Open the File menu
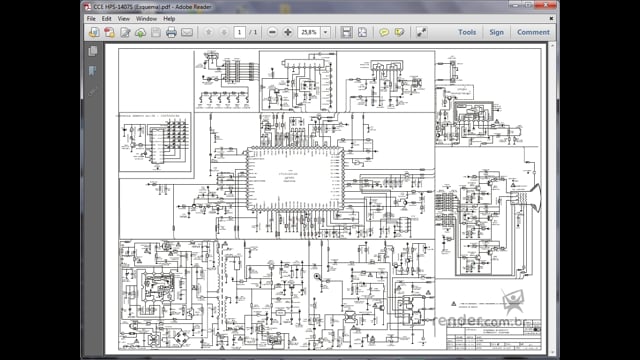The width and height of the screenshot is (640, 360). coord(91,18)
